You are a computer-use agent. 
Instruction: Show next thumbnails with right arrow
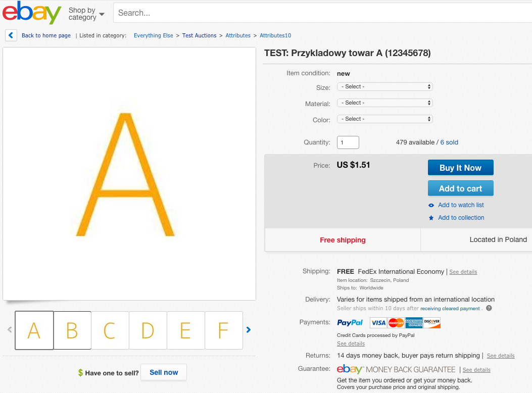[x=249, y=329]
